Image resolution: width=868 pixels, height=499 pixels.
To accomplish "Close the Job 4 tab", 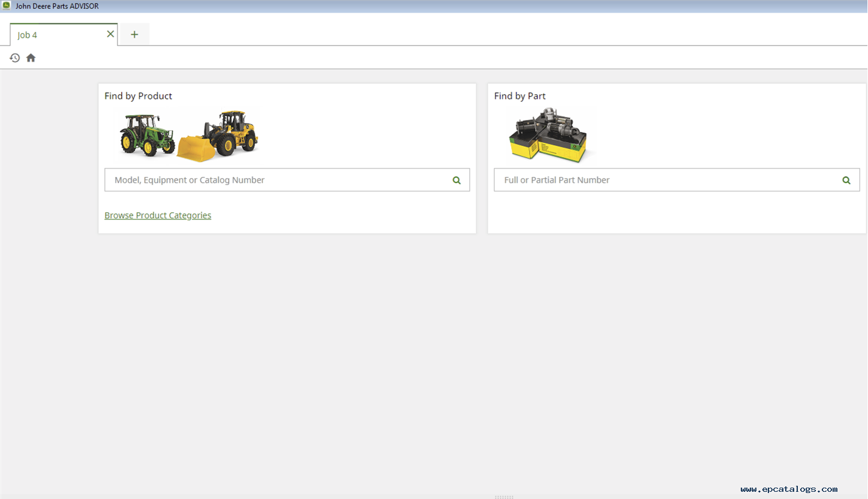I will pyautogui.click(x=110, y=34).
